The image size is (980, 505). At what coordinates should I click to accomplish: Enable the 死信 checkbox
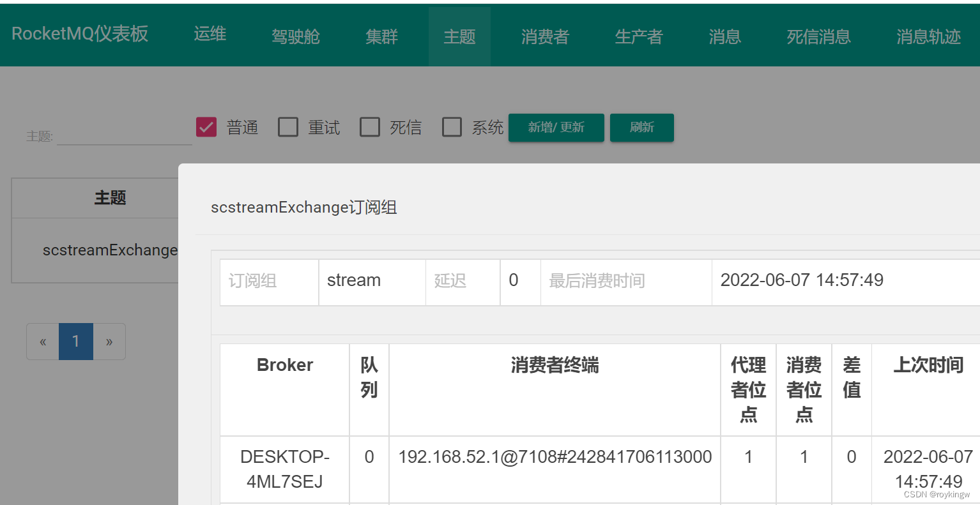370,126
